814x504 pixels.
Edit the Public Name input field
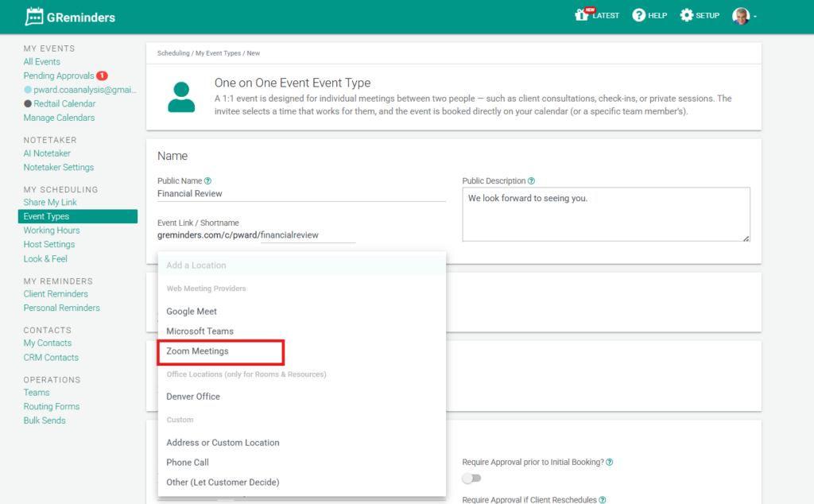(x=301, y=194)
